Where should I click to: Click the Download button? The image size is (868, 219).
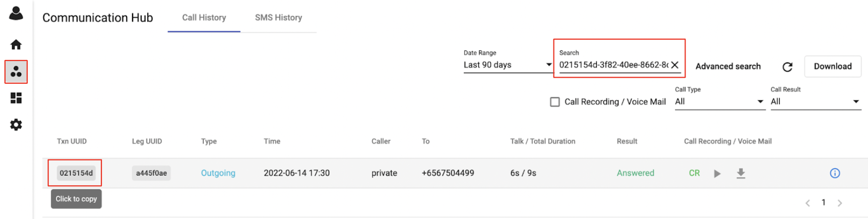833,67
